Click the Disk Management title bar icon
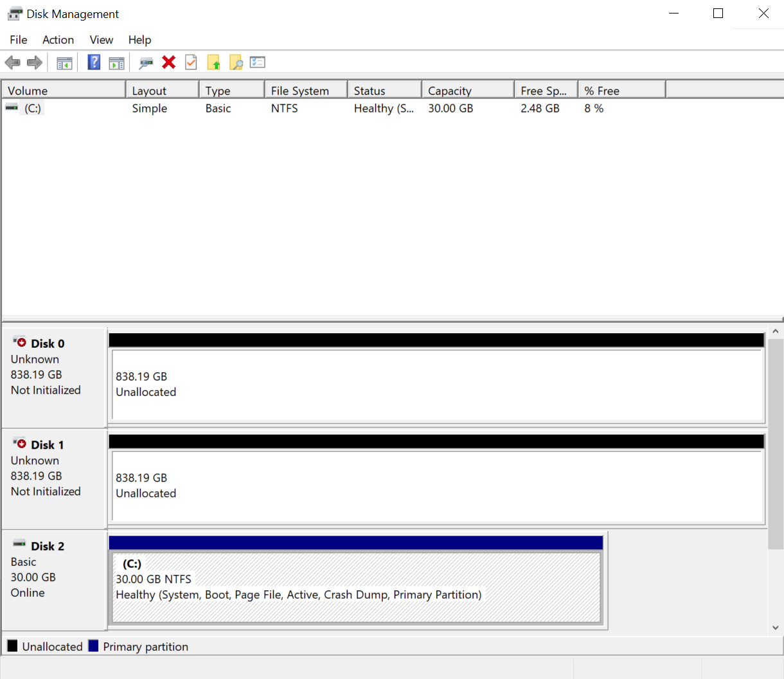This screenshot has height=679, width=784. [x=15, y=14]
